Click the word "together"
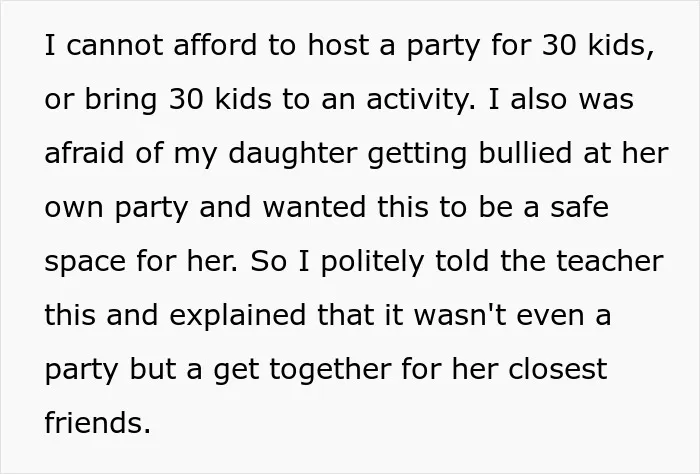Screen dimensions: 700x474 tap(330, 370)
